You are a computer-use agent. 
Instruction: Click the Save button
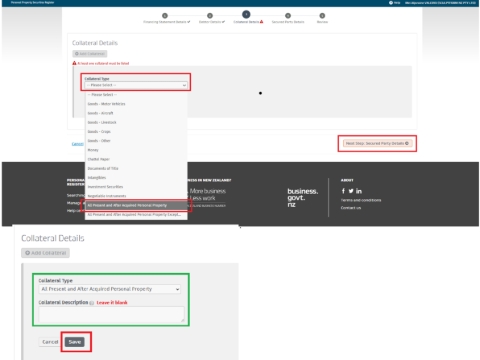click(x=75, y=342)
